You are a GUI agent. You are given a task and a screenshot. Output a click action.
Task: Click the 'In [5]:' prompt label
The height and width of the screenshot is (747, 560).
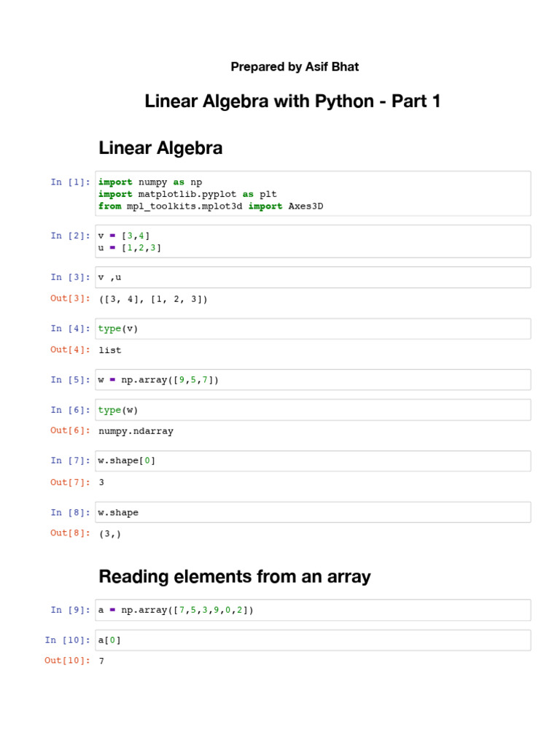[x=71, y=379]
